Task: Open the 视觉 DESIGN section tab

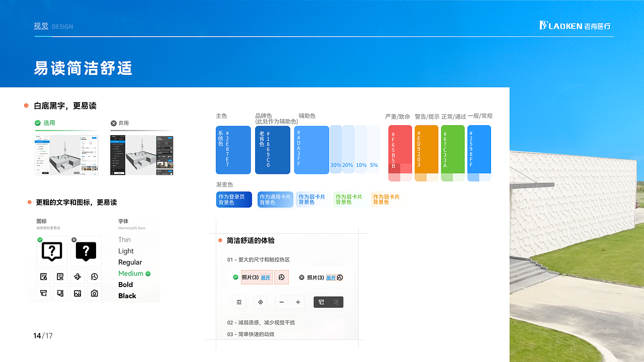Action: pyautogui.click(x=53, y=26)
